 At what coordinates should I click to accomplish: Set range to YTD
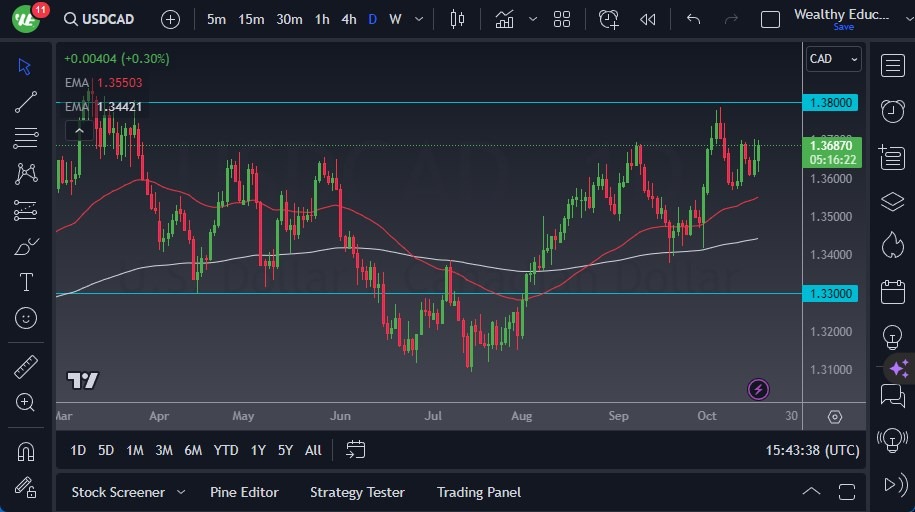point(226,450)
